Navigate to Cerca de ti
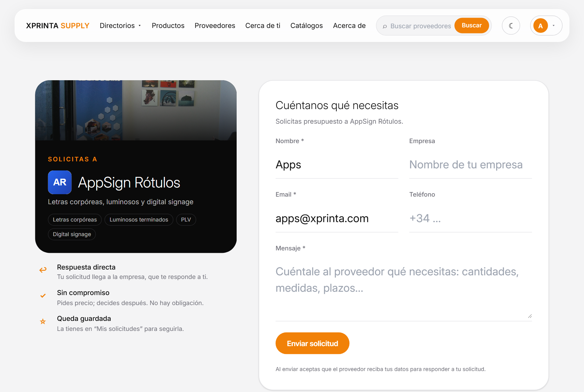The width and height of the screenshot is (584, 392). [x=263, y=26]
